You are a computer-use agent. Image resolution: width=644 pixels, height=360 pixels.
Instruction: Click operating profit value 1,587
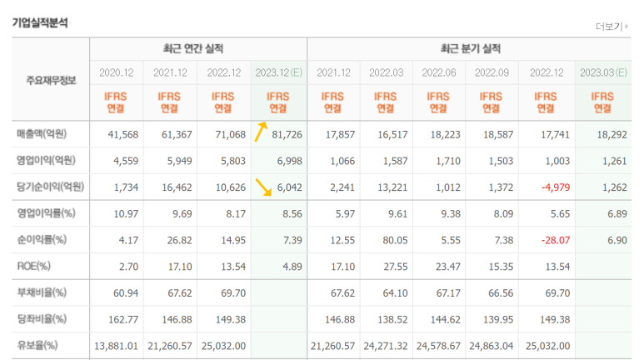[396, 161]
